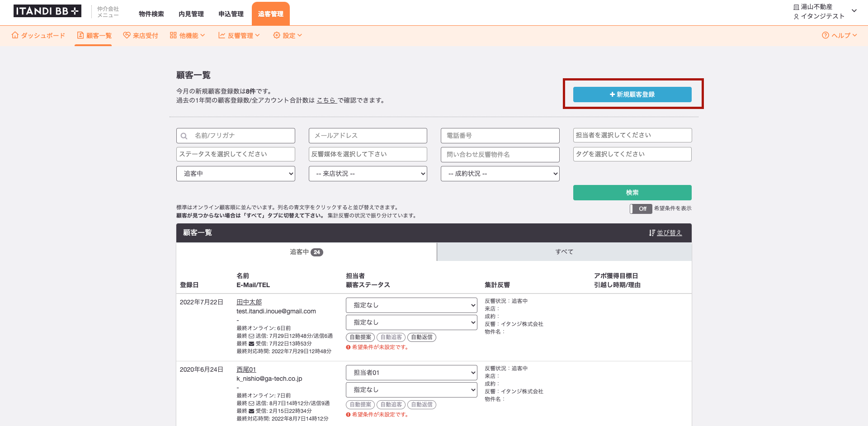Open 田中太郎's 担当者 dropdown
The height and width of the screenshot is (426, 868).
tap(411, 305)
